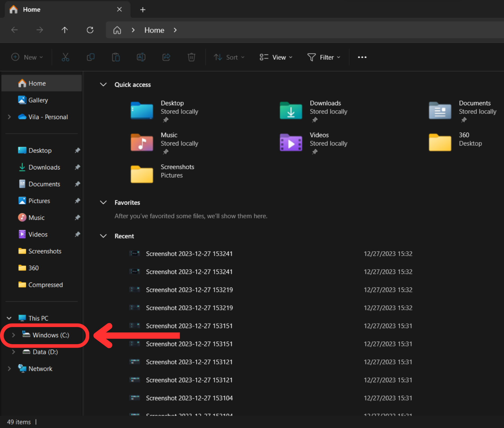
Task: Open See more ellipsis menu
Action: point(362,57)
